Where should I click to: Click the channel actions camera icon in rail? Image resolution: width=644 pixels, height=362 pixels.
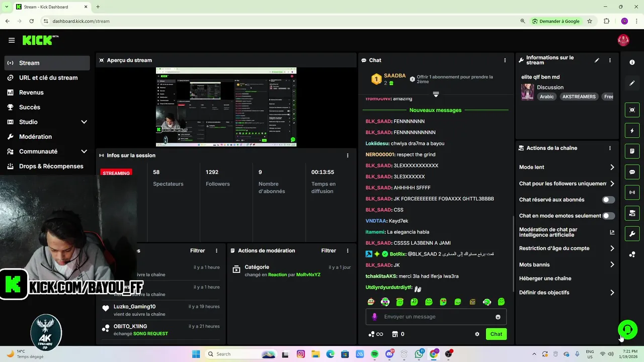coord(632,213)
